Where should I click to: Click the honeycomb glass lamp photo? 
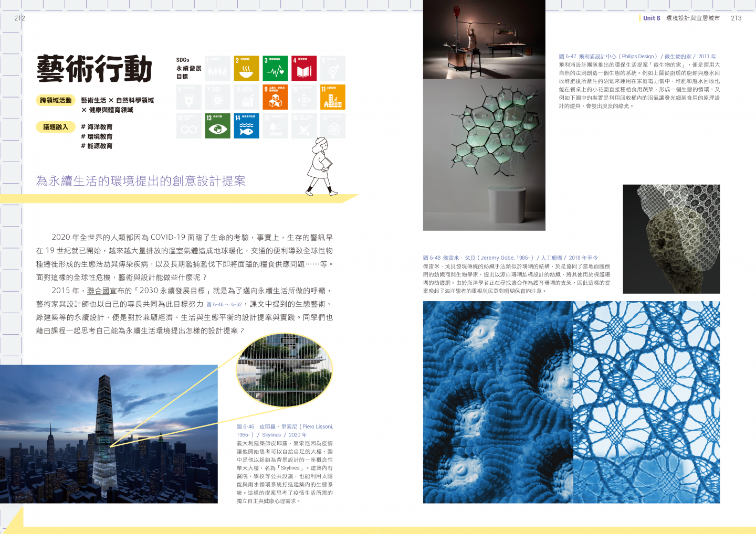484,155
